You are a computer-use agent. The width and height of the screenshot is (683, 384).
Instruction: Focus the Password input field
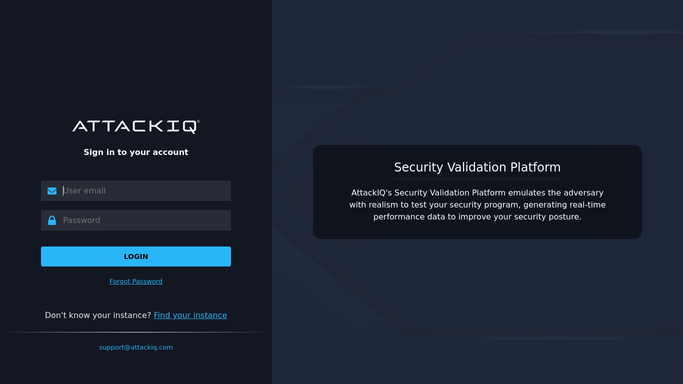coord(136,220)
